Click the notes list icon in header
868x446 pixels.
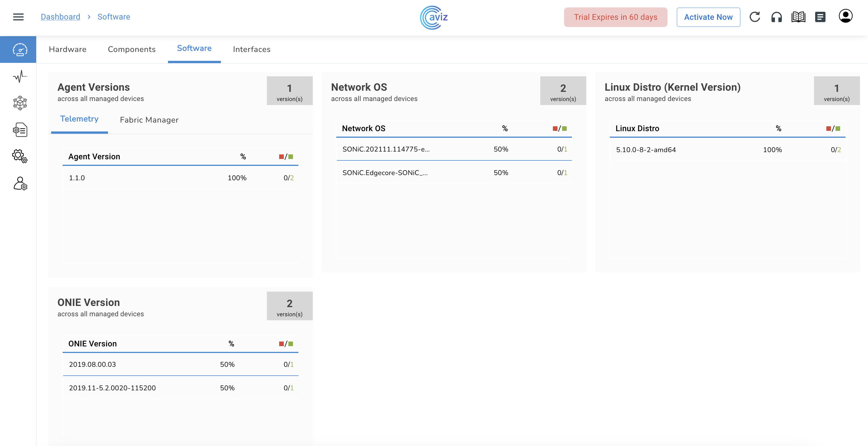point(820,17)
